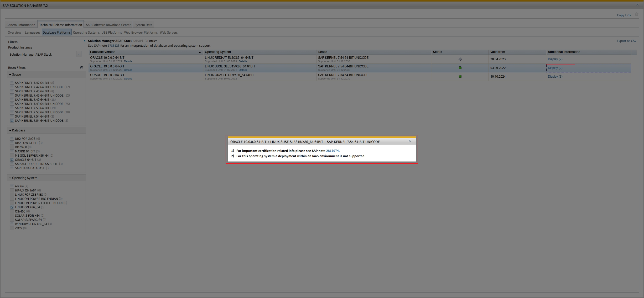Viewport: 644px width, 298px height.
Task: Close the popup with Oracle certification notes
Action: tap(410, 141)
